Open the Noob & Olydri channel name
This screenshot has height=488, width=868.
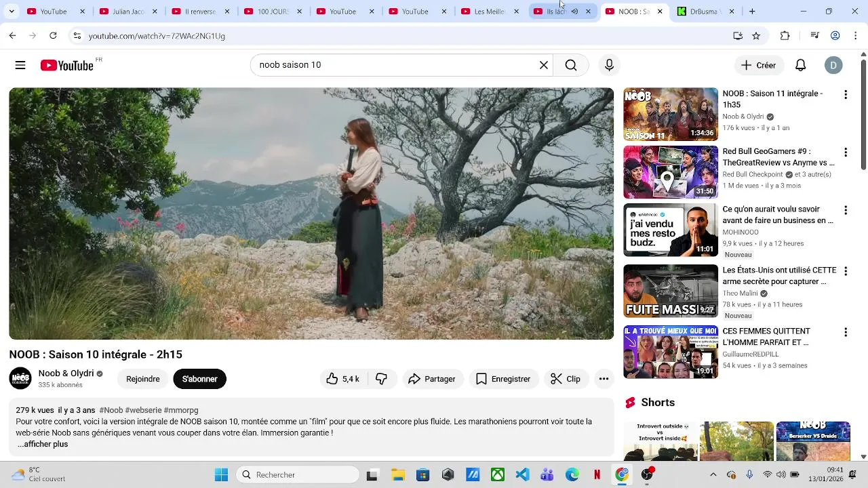66,373
